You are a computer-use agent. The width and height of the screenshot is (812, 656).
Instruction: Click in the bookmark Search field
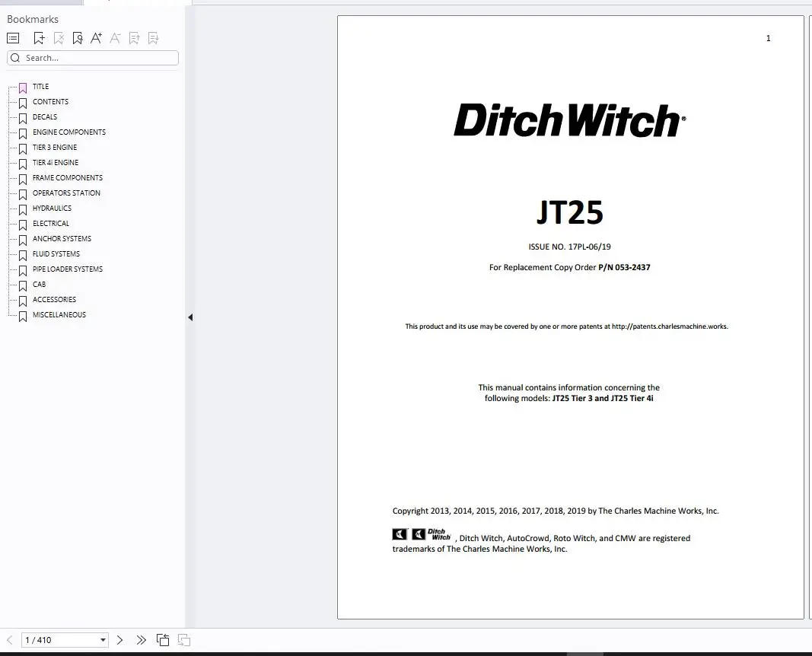pos(91,58)
